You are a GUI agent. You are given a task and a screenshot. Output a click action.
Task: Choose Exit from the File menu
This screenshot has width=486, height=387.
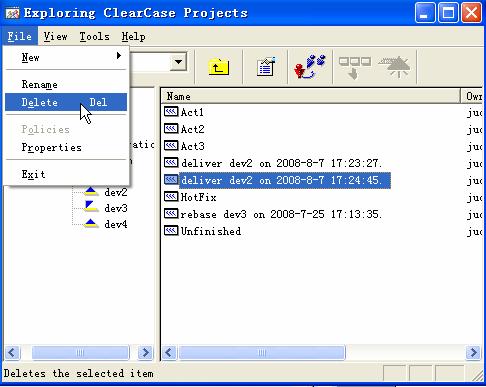tap(66, 174)
